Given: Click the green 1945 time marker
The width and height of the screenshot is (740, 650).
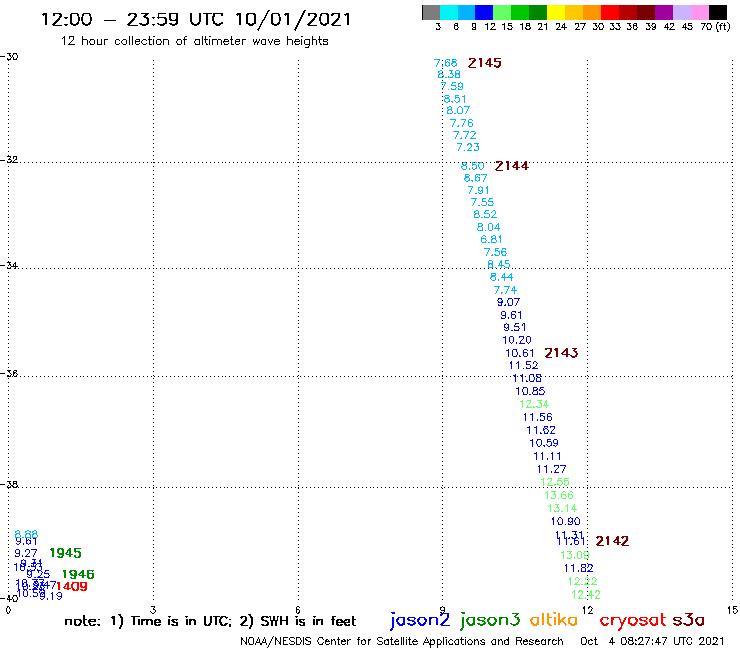Looking at the screenshot, I should [66, 553].
